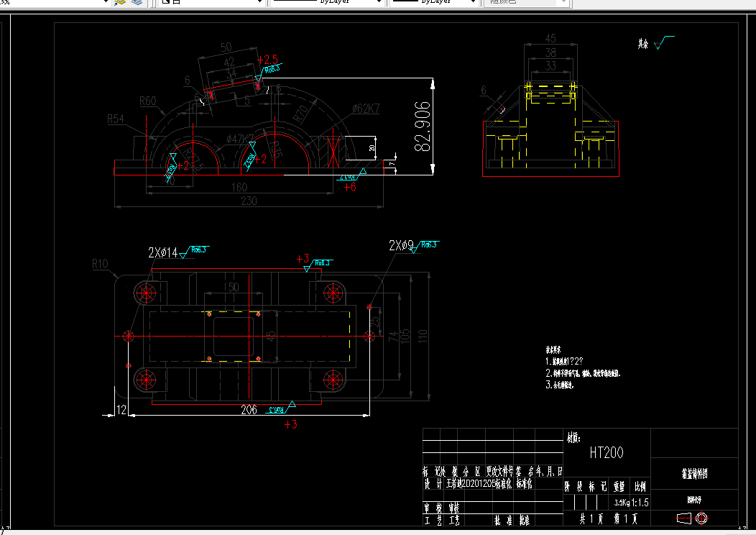Select the 1:1.5 scale value

[640, 503]
